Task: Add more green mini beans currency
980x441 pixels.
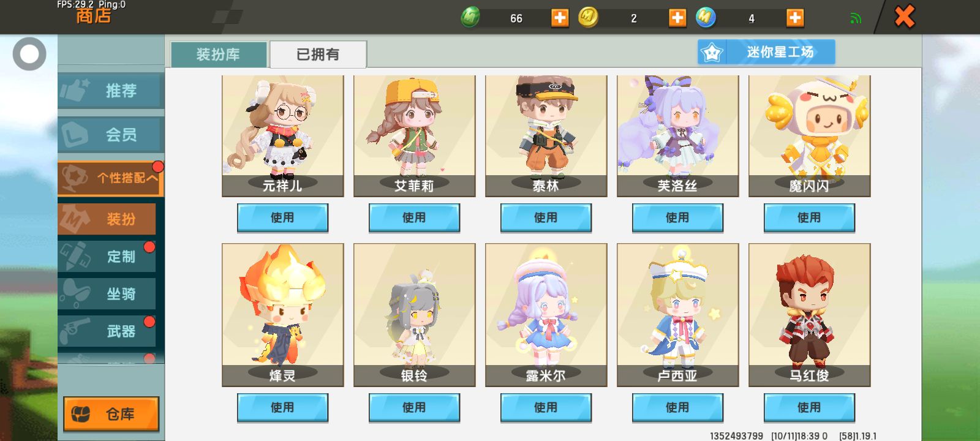Action: click(560, 18)
